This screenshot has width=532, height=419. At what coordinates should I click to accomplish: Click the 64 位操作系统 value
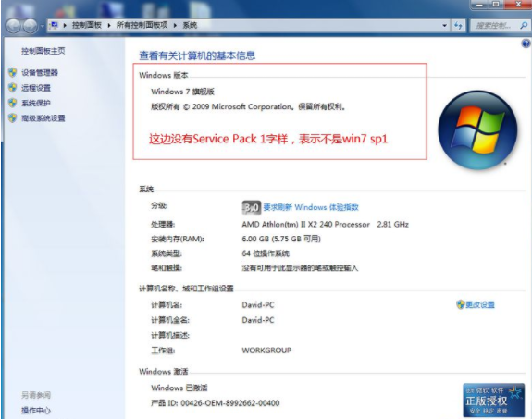pyautogui.click(x=266, y=253)
